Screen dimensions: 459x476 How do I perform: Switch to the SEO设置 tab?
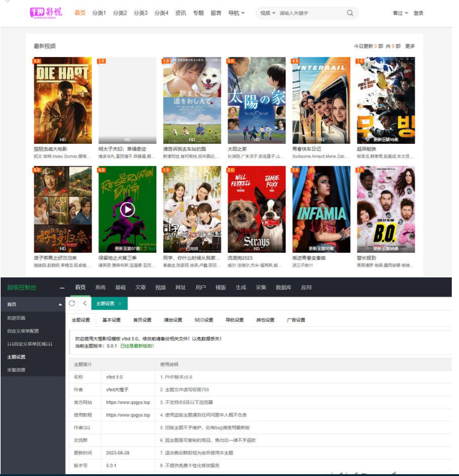204,320
